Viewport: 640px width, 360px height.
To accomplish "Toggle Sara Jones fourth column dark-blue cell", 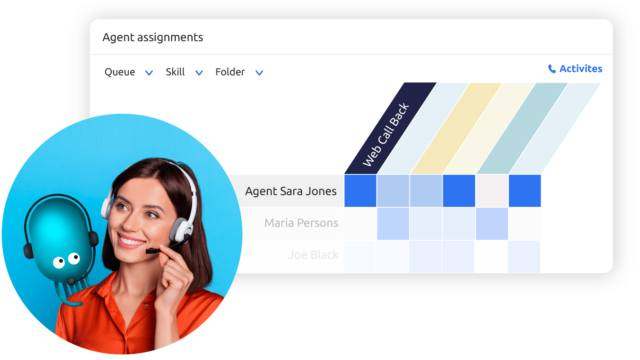I will (459, 191).
